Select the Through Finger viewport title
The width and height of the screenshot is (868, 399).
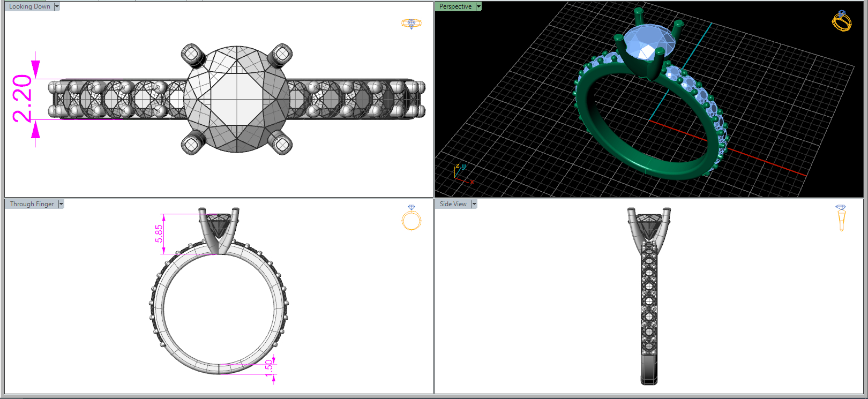32,204
